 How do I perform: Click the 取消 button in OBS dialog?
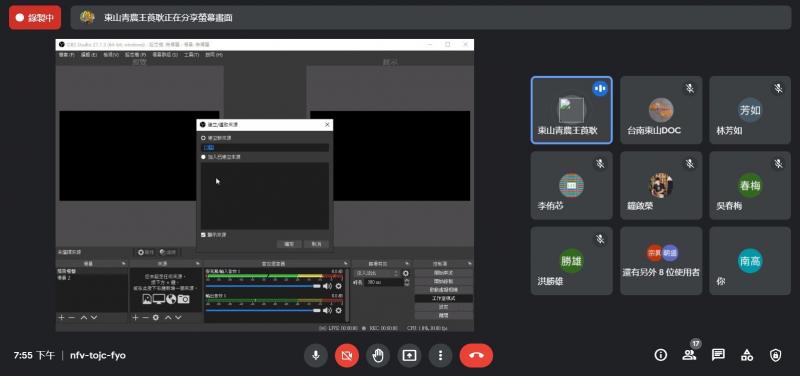pos(316,244)
